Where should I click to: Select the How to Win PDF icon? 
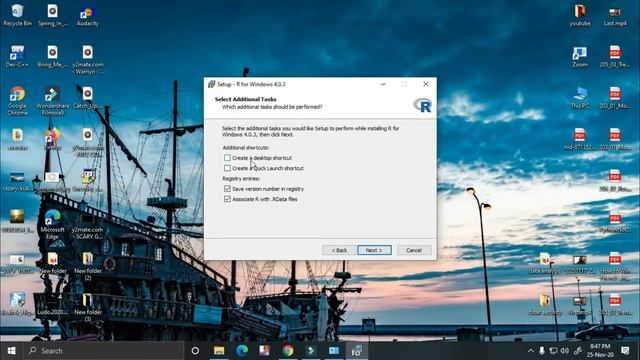click(x=615, y=266)
